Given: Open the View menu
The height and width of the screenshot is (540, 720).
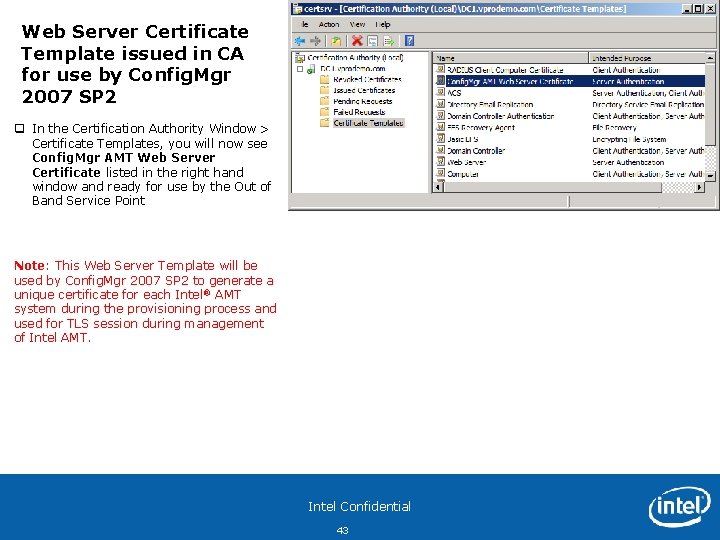Looking at the screenshot, I should pos(357,24).
